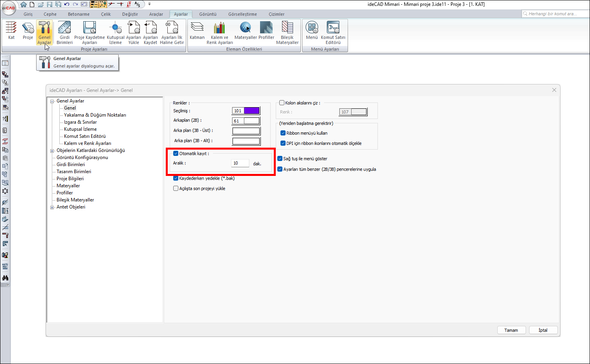
Task: Open Proje Kaydetme Ayarları in the ribbon
Action: point(90,33)
